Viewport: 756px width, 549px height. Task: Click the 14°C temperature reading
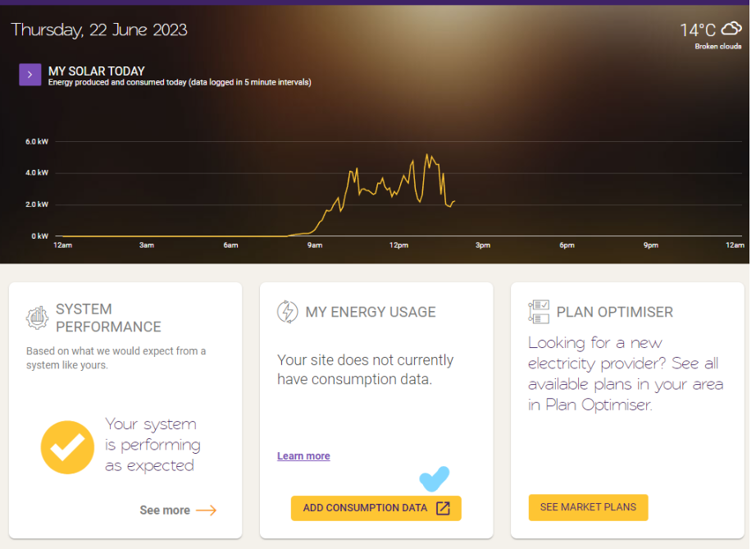(697, 30)
